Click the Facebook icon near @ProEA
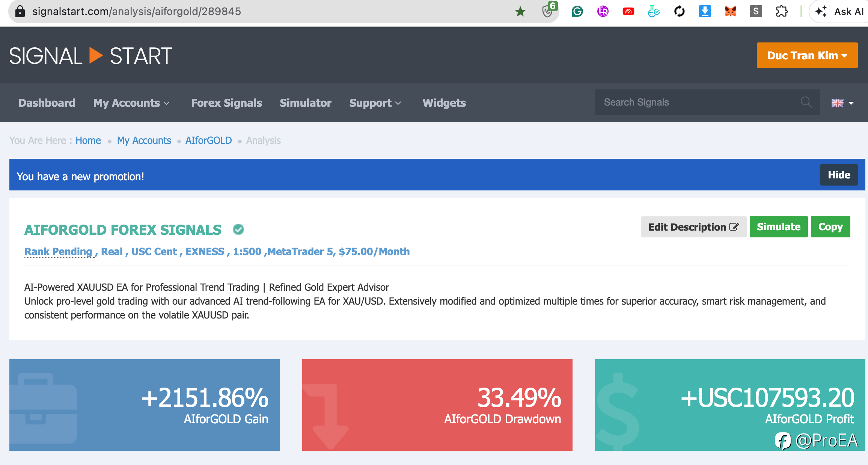The width and height of the screenshot is (868, 465). click(783, 441)
